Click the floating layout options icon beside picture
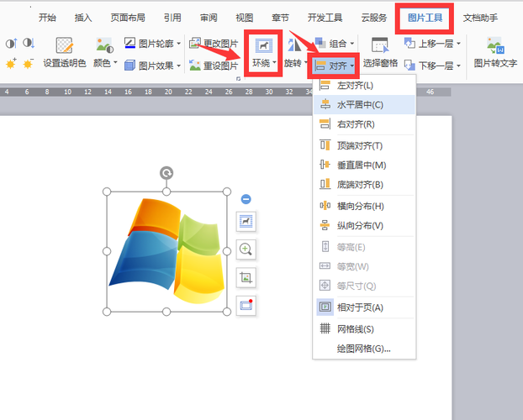The width and height of the screenshot is (523, 420). pos(246,221)
